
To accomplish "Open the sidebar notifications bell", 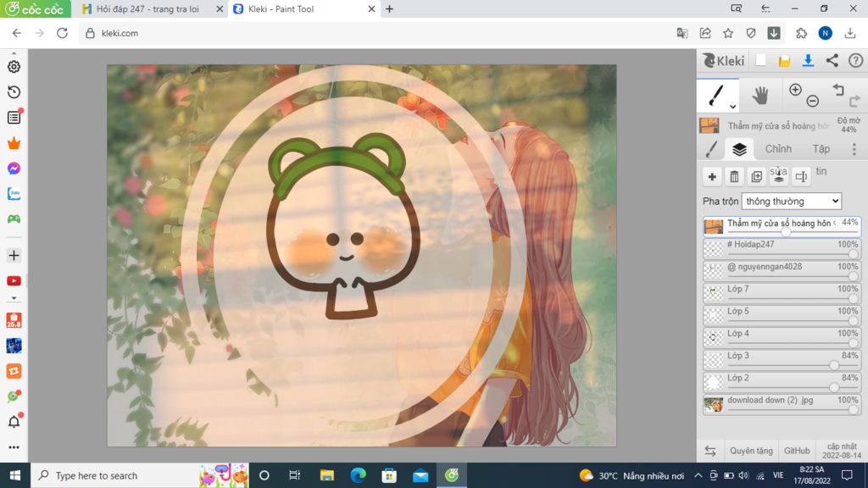I will click(14, 422).
